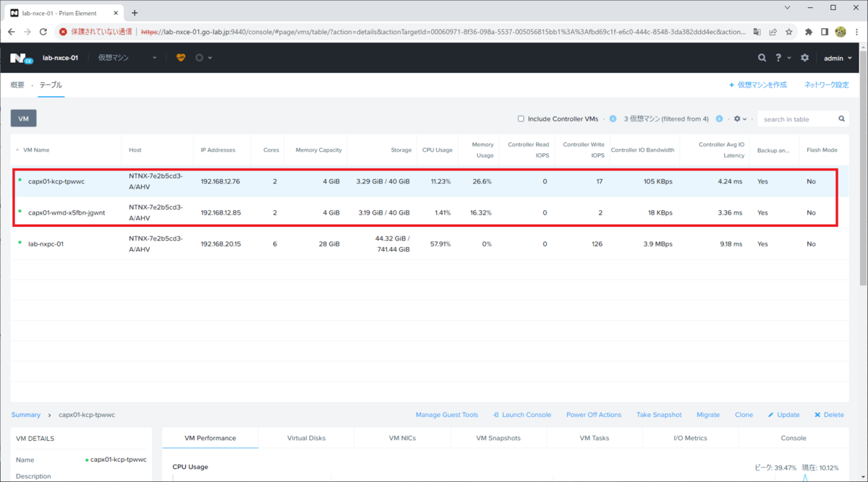Bookmark page with star icon
Screen dimensions: 868x482
pyautogui.click(x=789, y=32)
